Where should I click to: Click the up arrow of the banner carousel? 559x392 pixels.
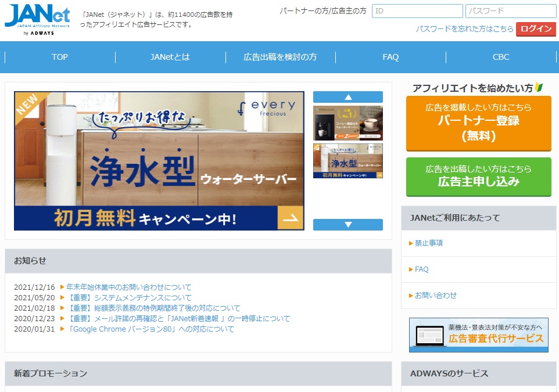pyautogui.click(x=348, y=97)
